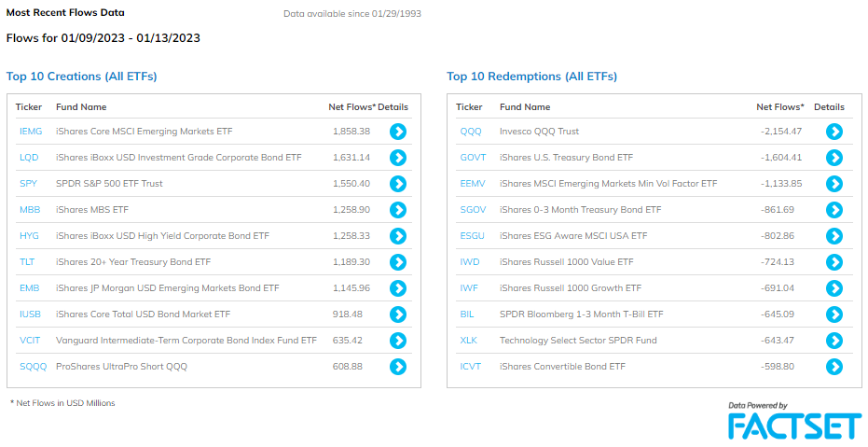Open the SPY ticker link
Screen dimensions: 868x447
tap(28, 183)
